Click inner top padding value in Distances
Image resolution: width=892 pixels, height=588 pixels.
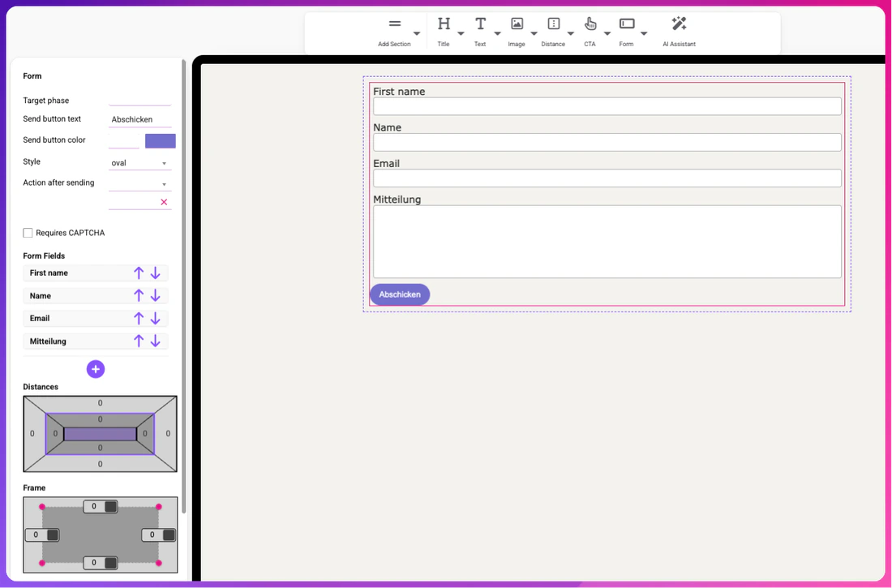(100, 419)
